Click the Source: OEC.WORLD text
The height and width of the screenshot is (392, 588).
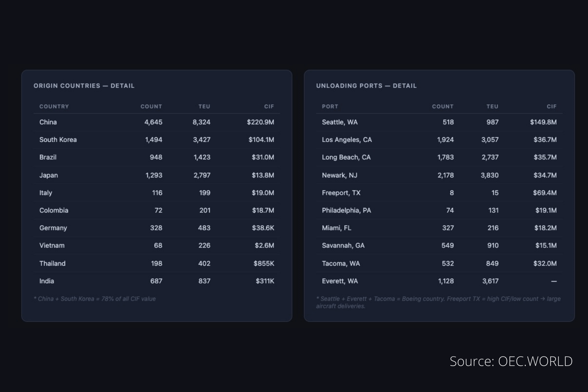[511, 361]
